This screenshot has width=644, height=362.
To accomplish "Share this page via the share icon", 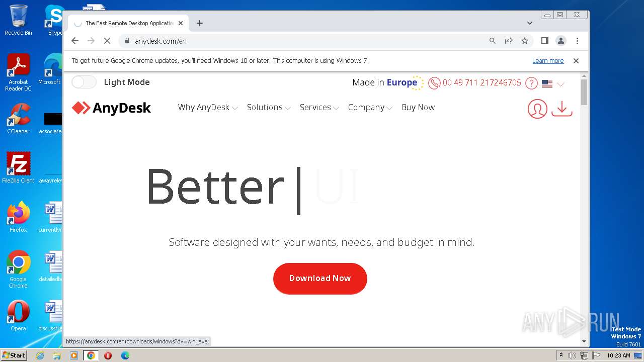I will 509,41.
